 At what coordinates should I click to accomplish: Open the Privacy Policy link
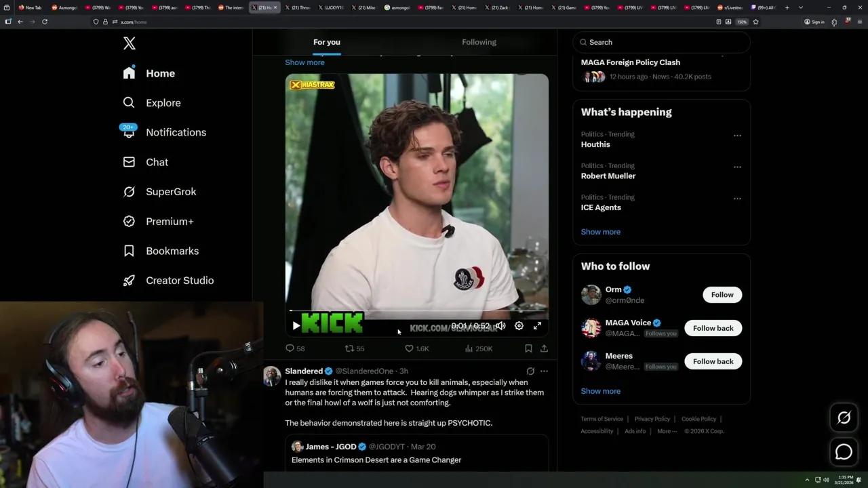tap(652, 419)
